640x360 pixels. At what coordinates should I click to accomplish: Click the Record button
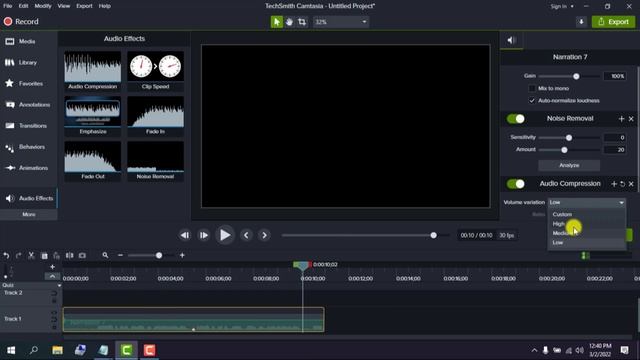point(21,22)
